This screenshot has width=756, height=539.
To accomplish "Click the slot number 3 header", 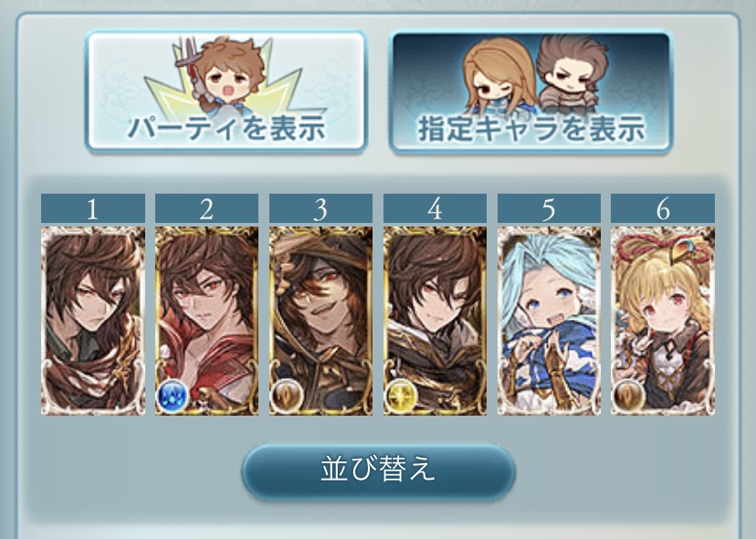I will 321,208.
